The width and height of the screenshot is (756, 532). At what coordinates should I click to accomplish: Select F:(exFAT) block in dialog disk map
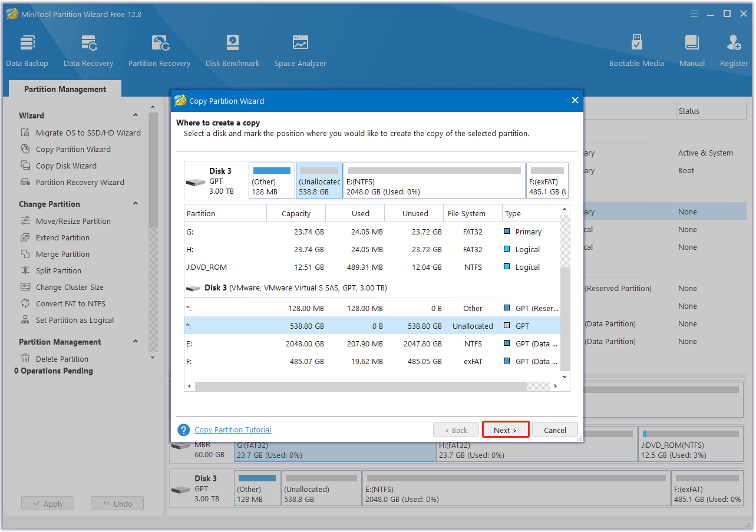[547, 180]
